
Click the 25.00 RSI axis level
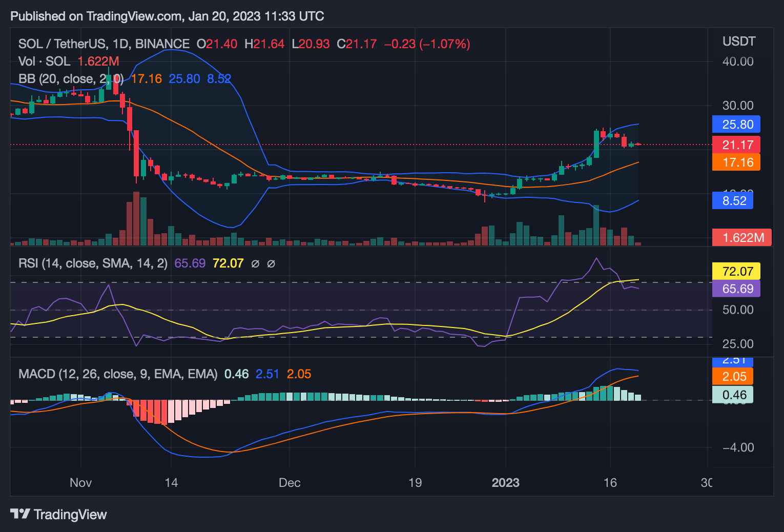point(738,344)
